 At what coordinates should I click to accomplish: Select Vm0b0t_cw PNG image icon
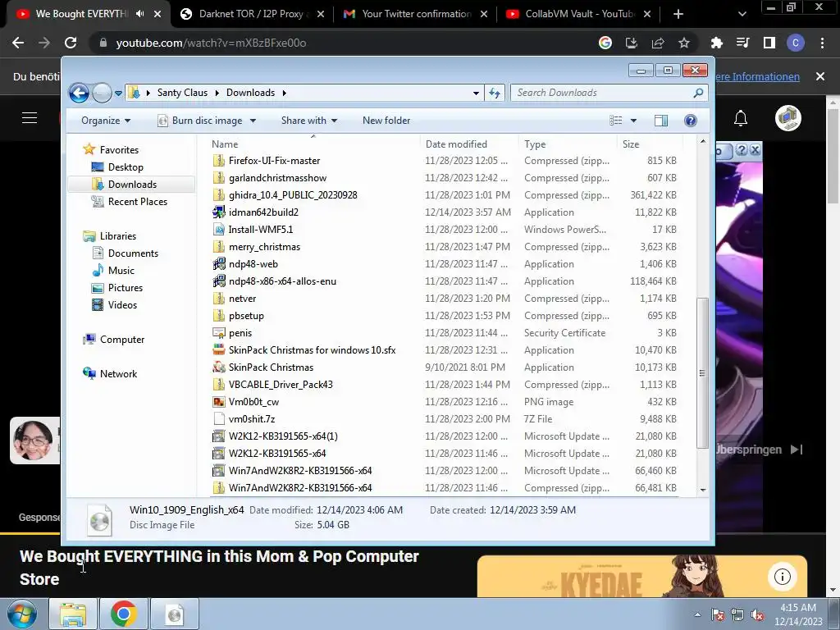(218, 402)
